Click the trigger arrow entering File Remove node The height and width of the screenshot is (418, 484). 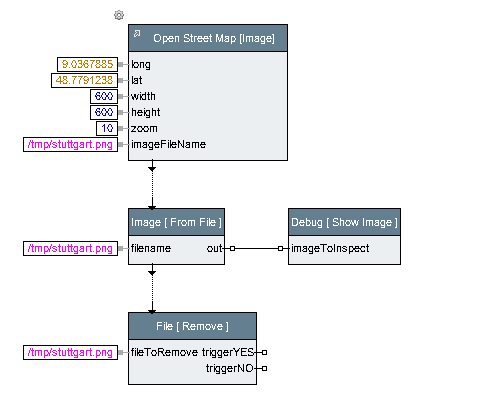(152, 311)
